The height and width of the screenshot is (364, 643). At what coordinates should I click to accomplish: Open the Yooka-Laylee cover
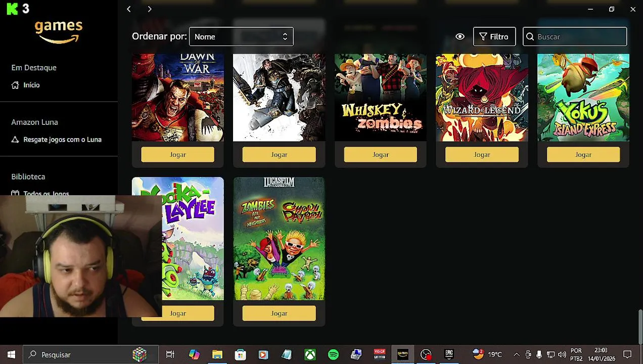[193, 239]
